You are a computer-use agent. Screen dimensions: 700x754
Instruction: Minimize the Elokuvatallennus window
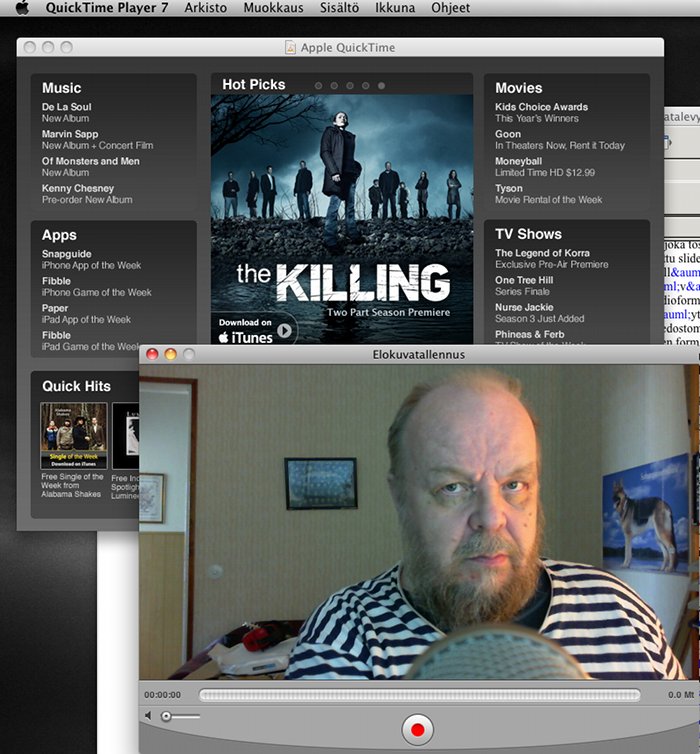pos(170,354)
